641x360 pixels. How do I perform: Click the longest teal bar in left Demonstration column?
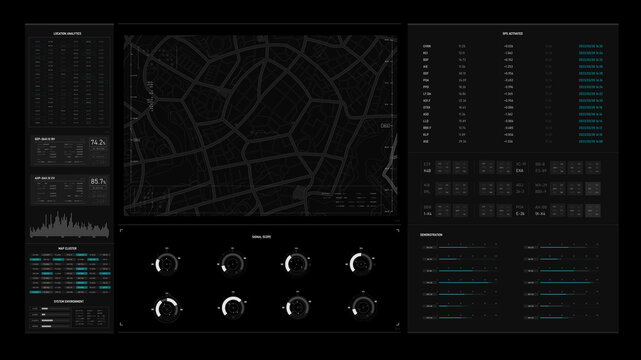tap(466, 282)
